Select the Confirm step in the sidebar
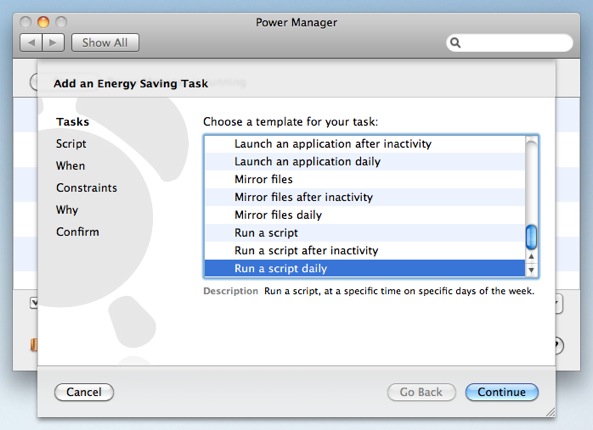This screenshot has width=593, height=430. [78, 231]
